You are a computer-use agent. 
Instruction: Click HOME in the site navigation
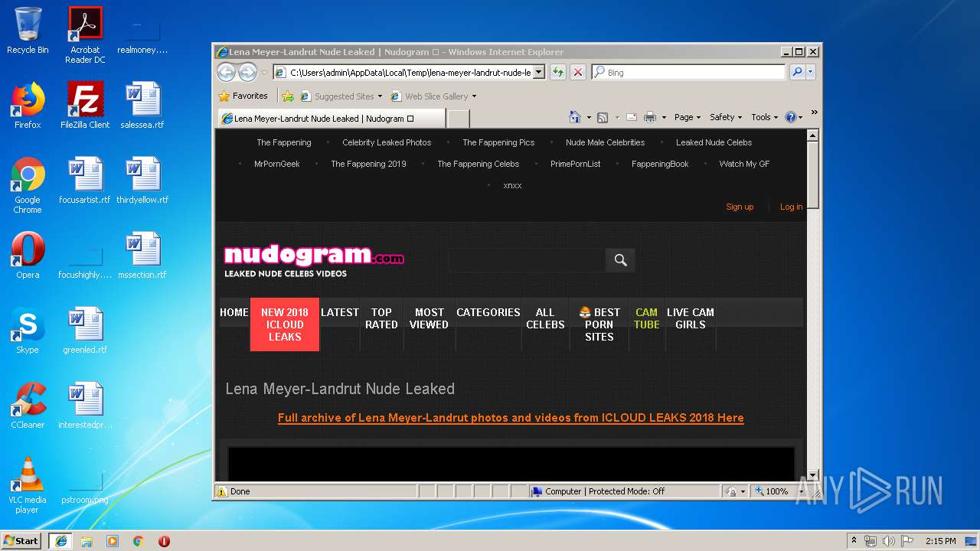pyautogui.click(x=234, y=312)
